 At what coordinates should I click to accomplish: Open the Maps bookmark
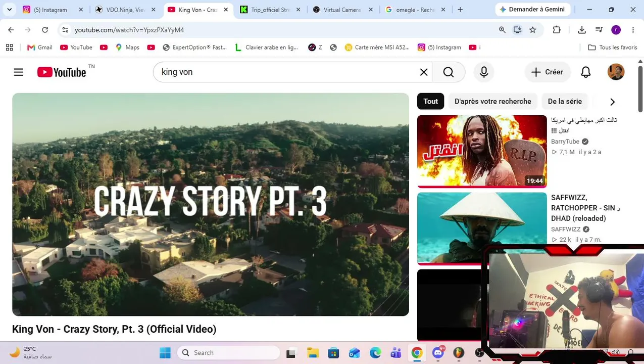[x=127, y=48]
